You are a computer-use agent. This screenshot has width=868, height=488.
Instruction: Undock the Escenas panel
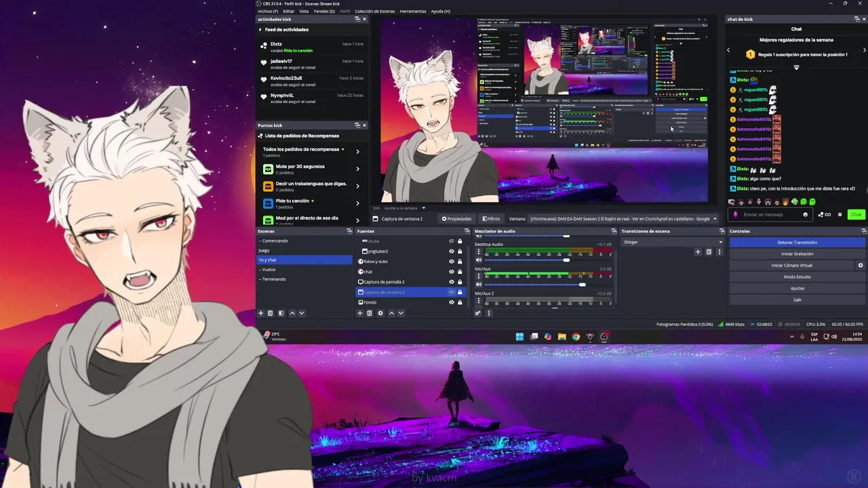click(x=349, y=231)
